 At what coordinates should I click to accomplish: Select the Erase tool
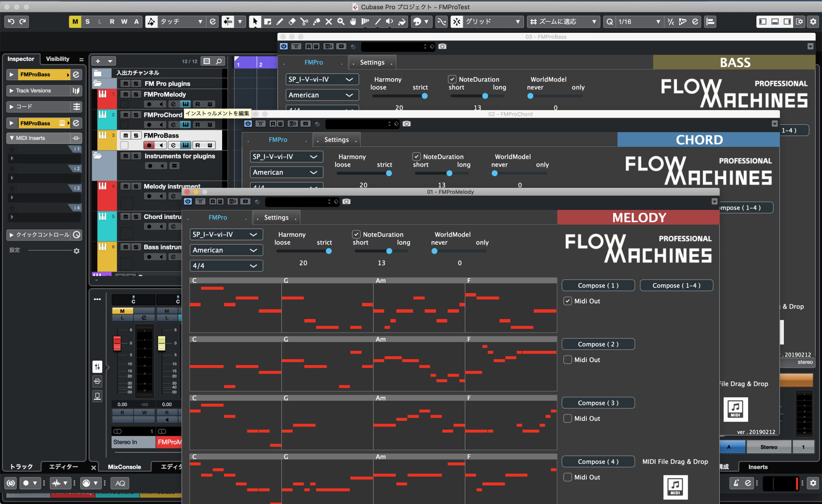click(x=292, y=22)
